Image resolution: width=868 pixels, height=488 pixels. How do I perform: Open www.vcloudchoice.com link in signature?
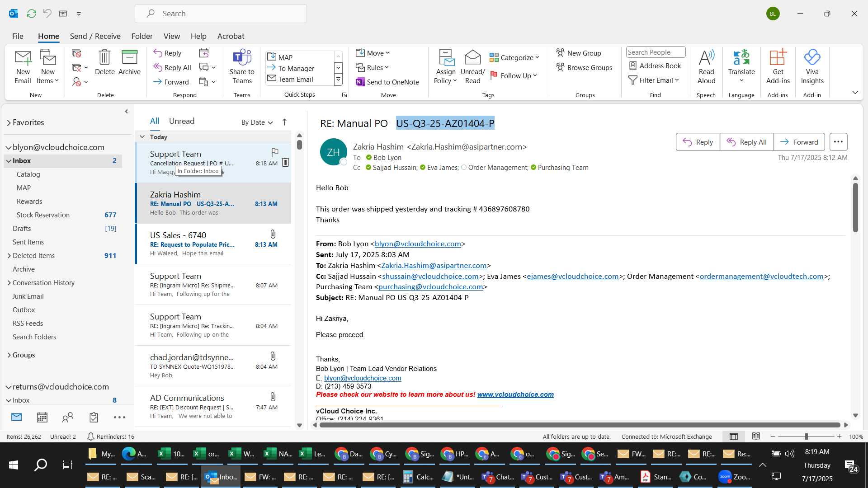pyautogui.click(x=515, y=394)
